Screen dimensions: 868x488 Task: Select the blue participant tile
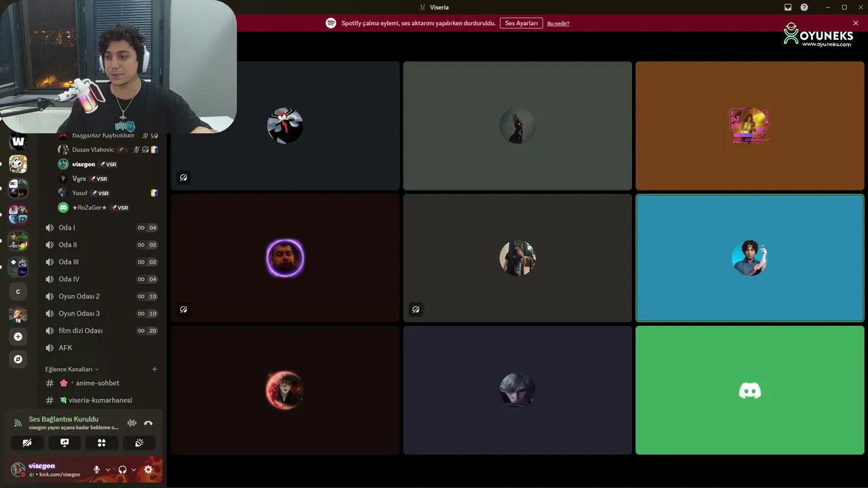[x=750, y=258]
